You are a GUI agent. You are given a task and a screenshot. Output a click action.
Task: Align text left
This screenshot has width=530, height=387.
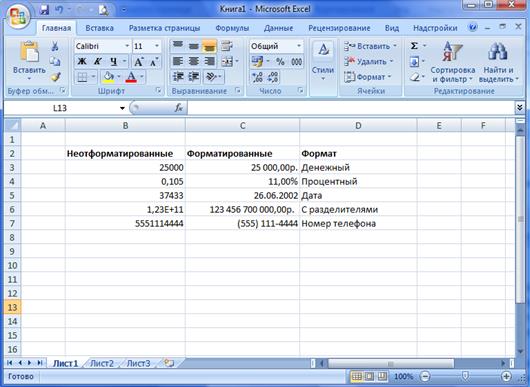(x=178, y=62)
